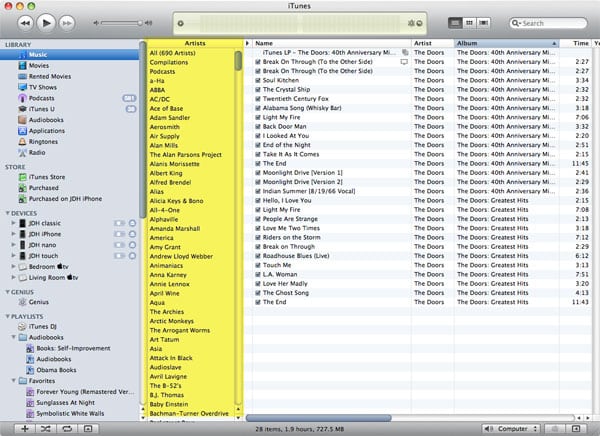Eject the JDH nano device

click(x=132, y=245)
